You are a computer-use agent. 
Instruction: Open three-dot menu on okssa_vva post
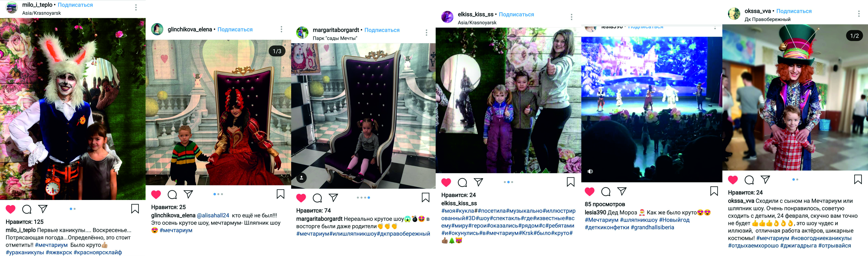point(859,13)
